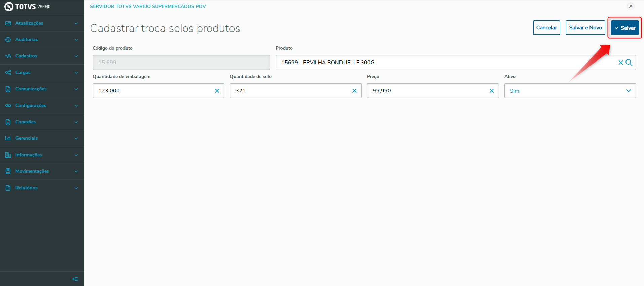Open the Ativo dropdown
644x286 pixels.
pos(570,91)
